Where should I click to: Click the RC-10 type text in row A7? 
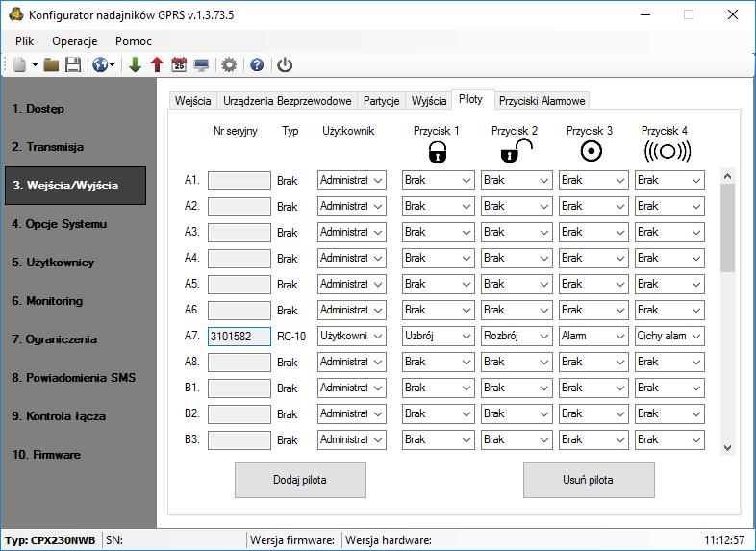pos(291,337)
